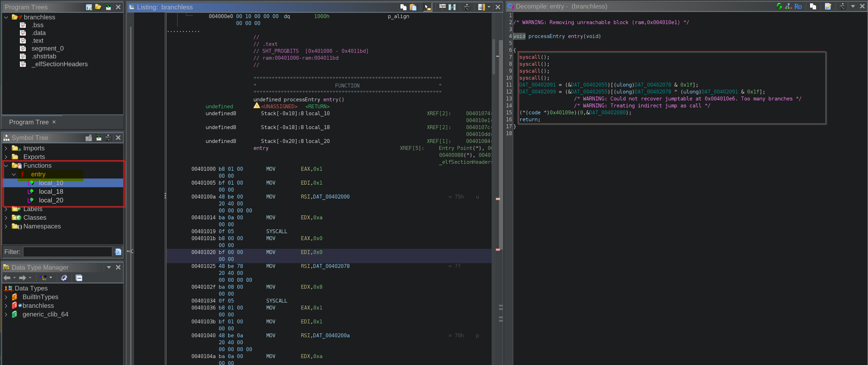Select local_18 in the Symbol Tree
Viewport: 868px width, 365px height.
[51, 191]
